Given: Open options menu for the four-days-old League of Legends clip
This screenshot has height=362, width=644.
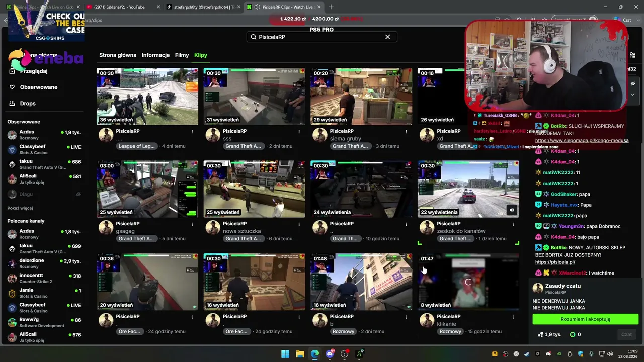Looking at the screenshot, I should tap(192, 132).
